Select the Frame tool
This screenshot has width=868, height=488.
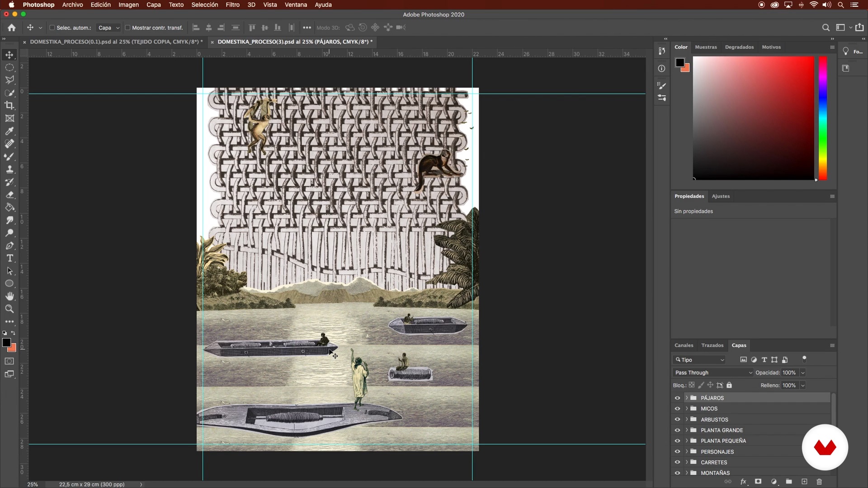9,118
